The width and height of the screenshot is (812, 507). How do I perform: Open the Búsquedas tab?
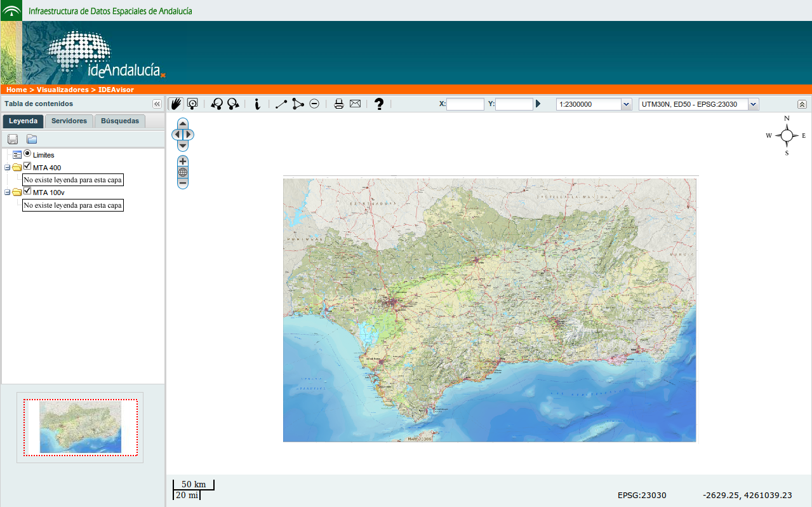click(x=120, y=121)
